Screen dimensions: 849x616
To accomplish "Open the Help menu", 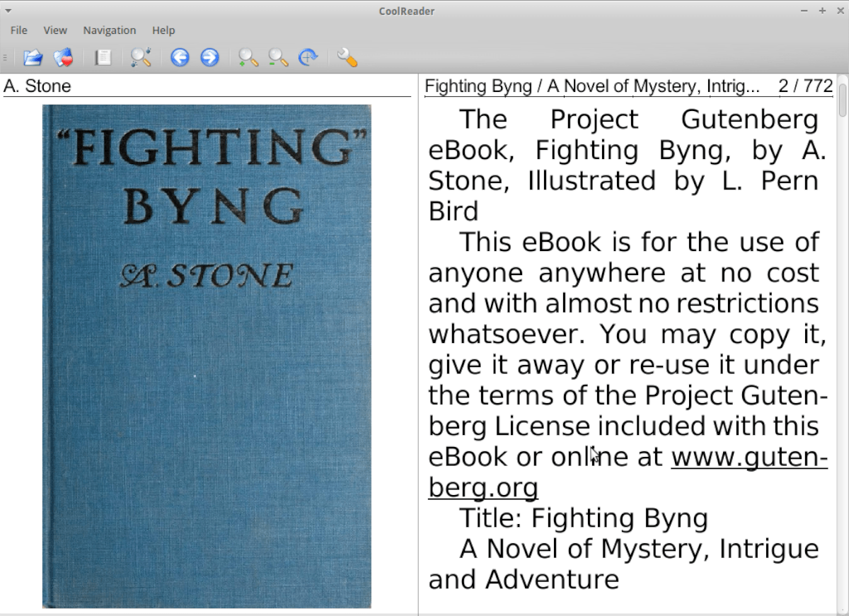I will [163, 30].
